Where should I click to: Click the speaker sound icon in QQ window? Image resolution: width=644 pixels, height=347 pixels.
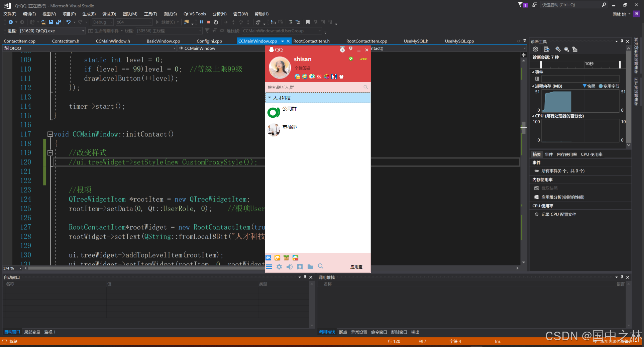(290, 267)
